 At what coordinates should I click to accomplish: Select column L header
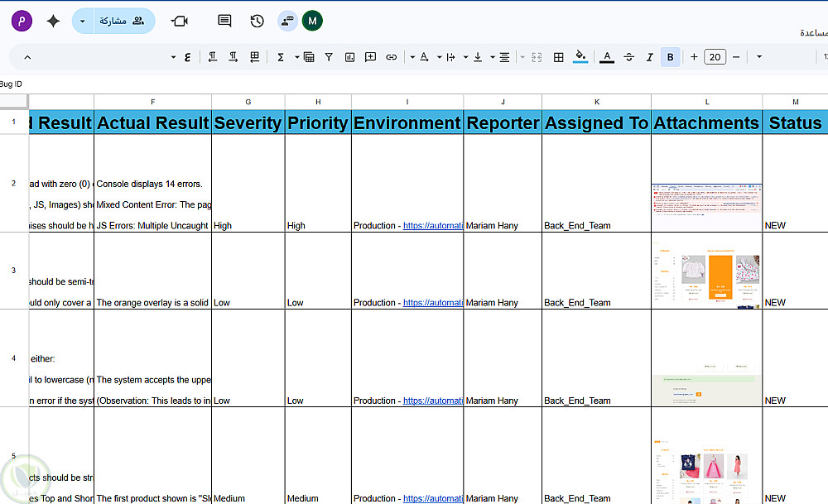(x=706, y=102)
